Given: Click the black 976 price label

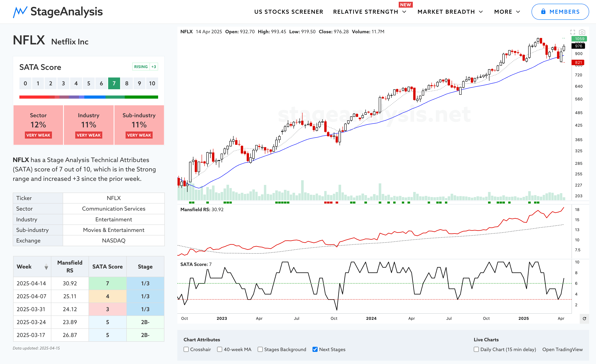Looking at the screenshot, I should click(x=578, y=46).
